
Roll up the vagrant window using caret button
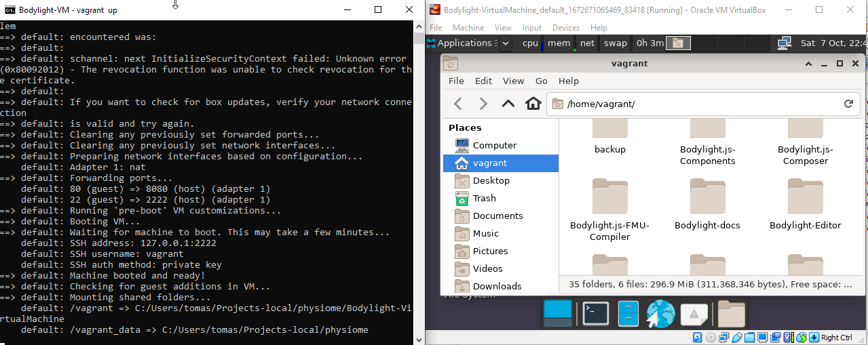[x=808, y=63]
